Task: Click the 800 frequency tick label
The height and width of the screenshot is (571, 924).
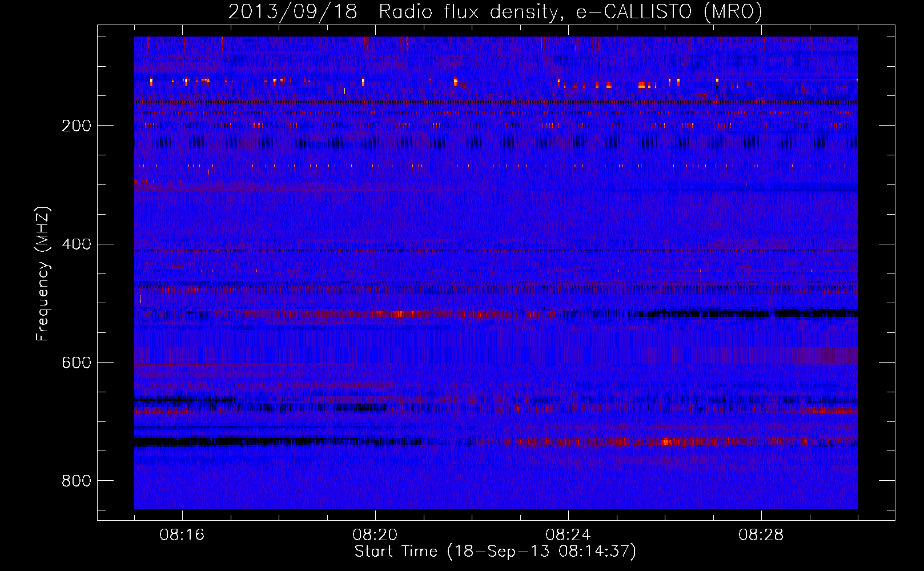Action: point(76,481)
